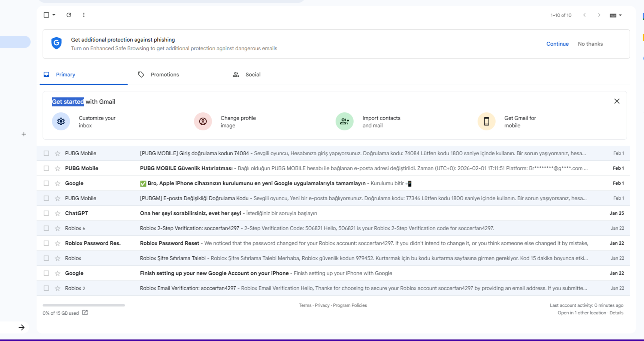Dismiss the Get started with Gmail panel

617,101
